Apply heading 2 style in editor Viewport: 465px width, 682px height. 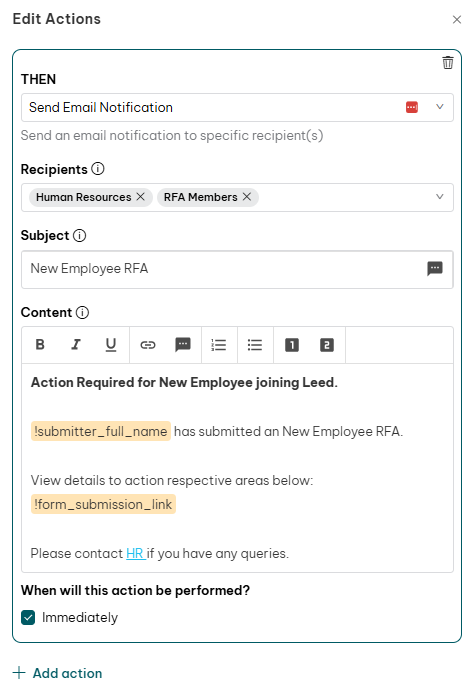tap(327, 345)
